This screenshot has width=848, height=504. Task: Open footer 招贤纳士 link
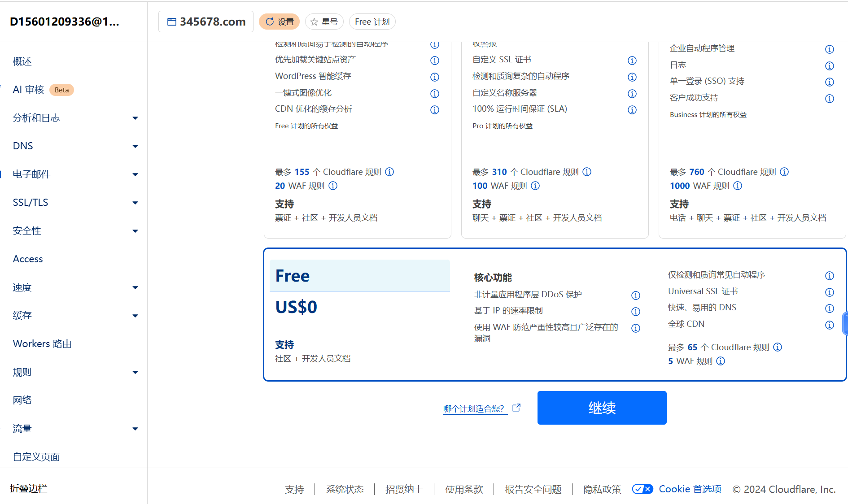404,489
